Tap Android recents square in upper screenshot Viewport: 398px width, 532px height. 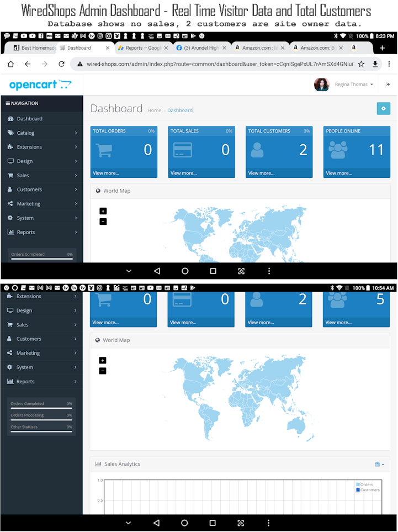click(213, 271)
